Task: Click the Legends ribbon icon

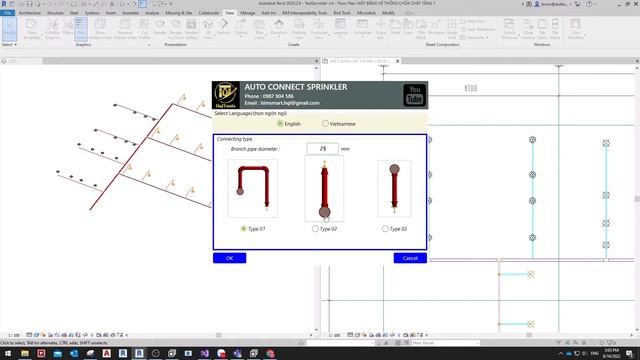Action: pyautogui.click(x=340, y=28)
